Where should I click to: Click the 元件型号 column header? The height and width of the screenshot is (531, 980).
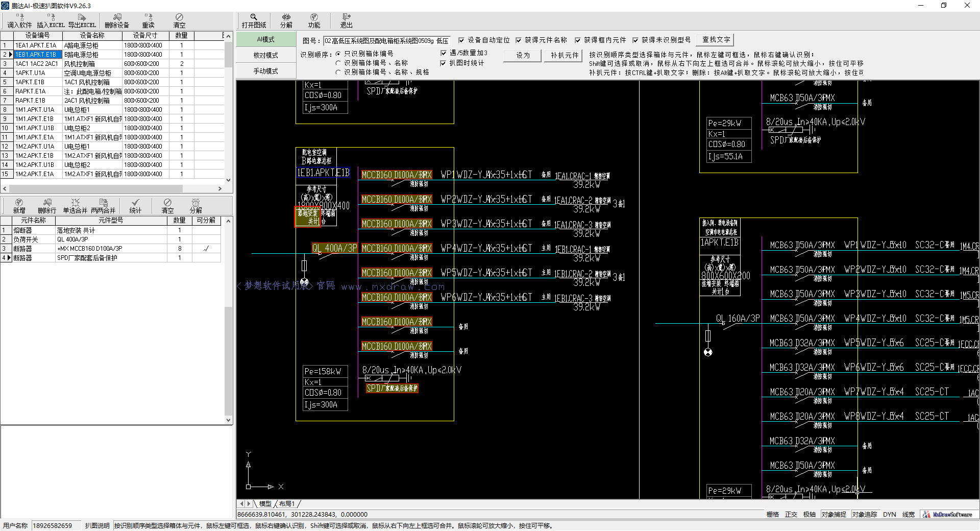(111, 220)
